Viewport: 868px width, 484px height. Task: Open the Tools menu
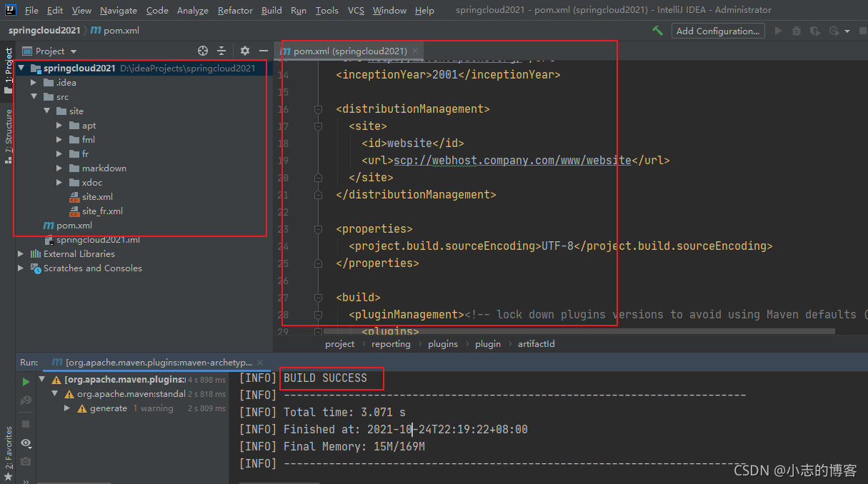pyautogui.click(x=326, y=10)
